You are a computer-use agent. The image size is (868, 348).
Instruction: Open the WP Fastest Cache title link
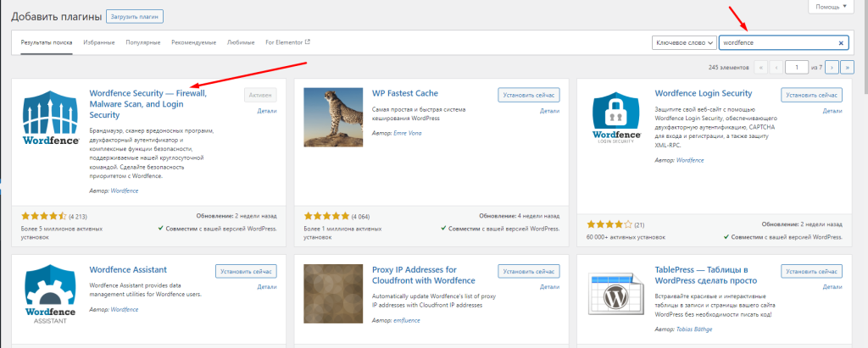tap(404, 93)
